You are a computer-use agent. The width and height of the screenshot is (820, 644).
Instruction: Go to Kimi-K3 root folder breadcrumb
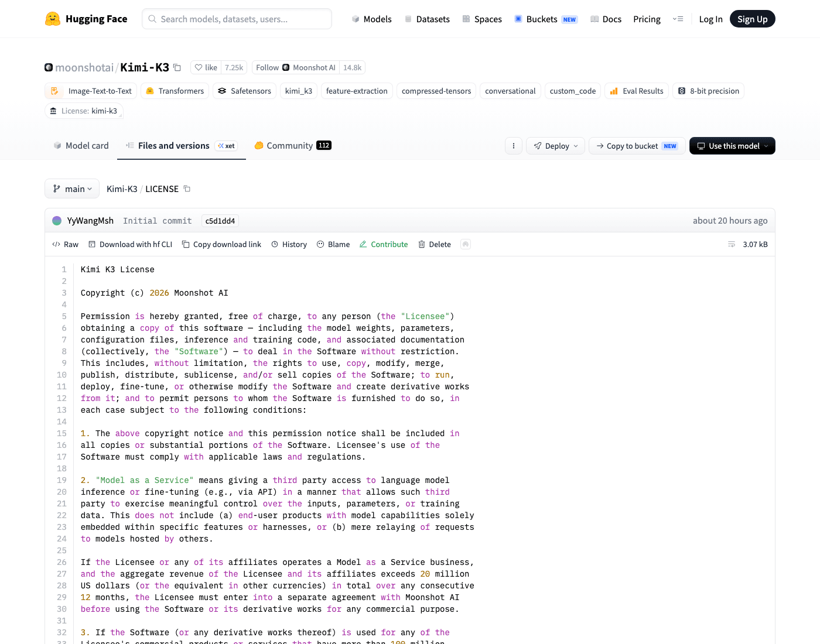pyautogui.click(x=122, y=189)
